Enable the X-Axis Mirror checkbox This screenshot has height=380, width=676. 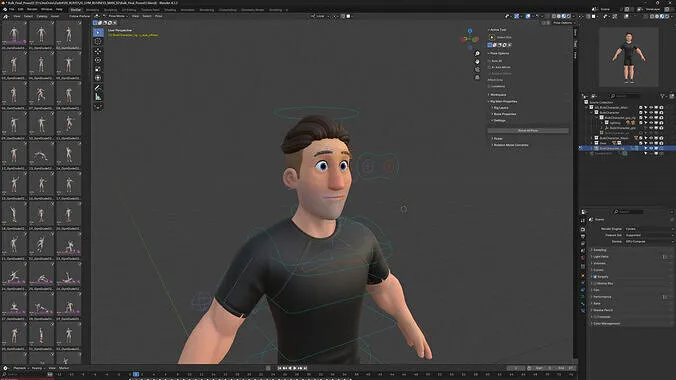(490, 67)
